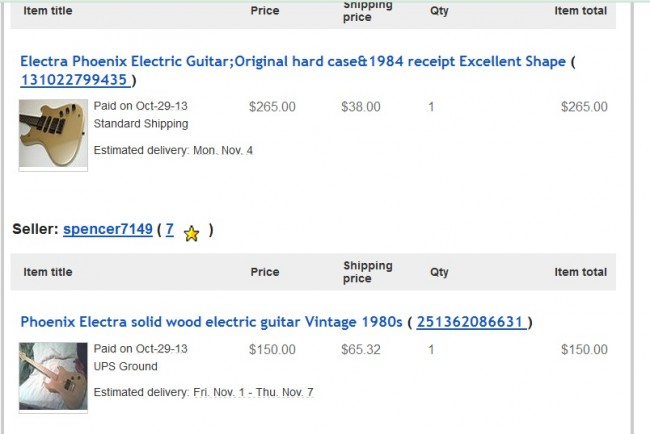This screenshot has height=434, width=650.
Task: Click the Standard Shipping label
Action: point(140,124)
